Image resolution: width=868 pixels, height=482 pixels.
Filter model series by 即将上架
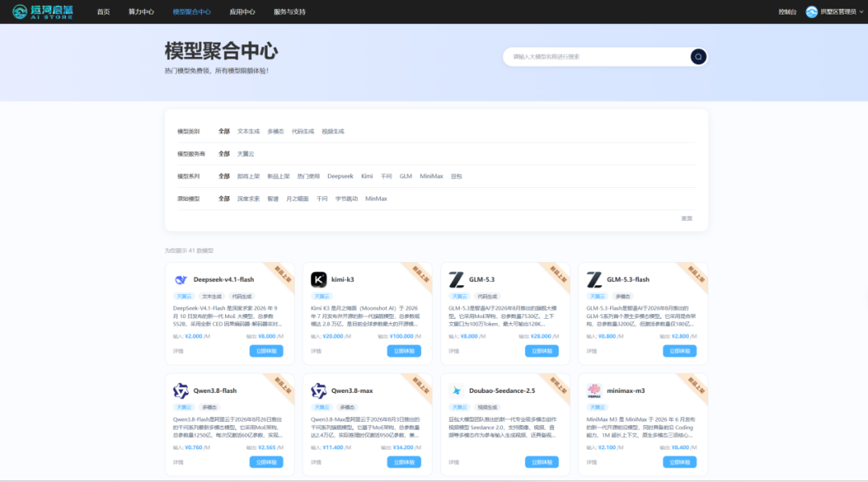coord(248,177)
